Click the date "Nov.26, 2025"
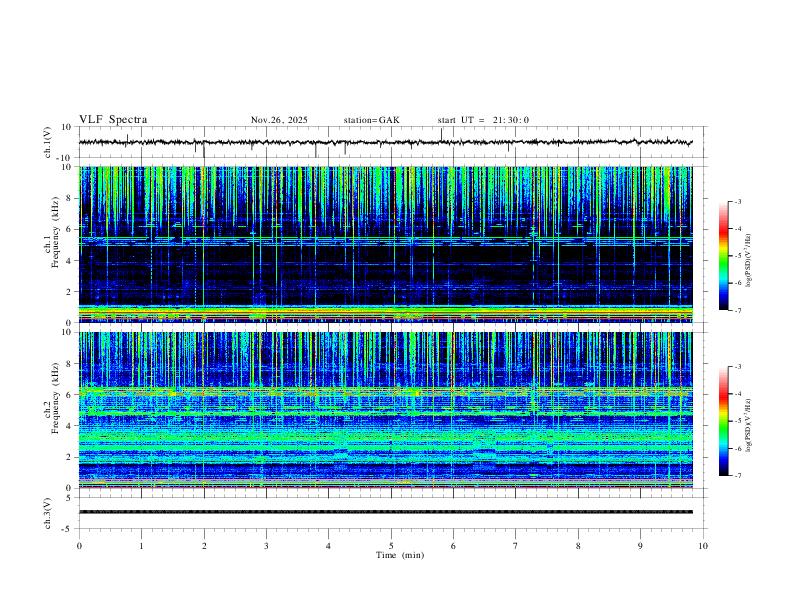The image size is (792, 612). 279,120
